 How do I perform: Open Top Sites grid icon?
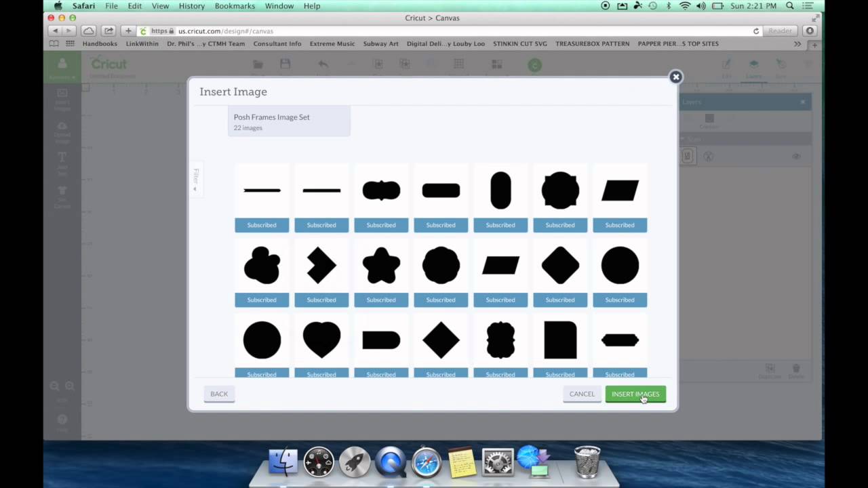70,43
